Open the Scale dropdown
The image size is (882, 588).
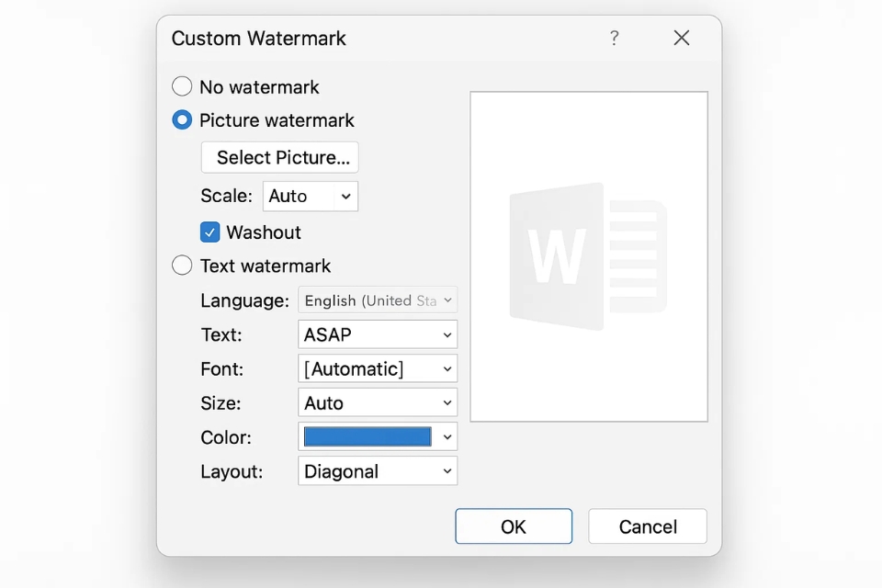310,196
